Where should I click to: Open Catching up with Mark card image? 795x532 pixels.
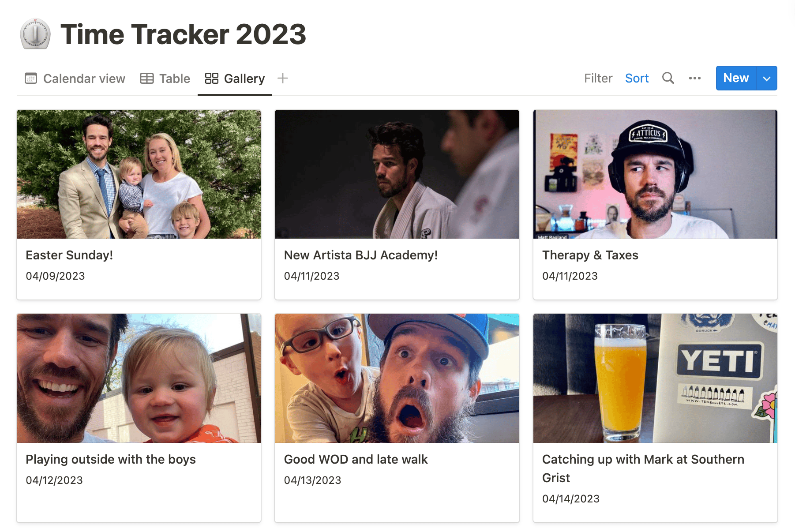655,378
